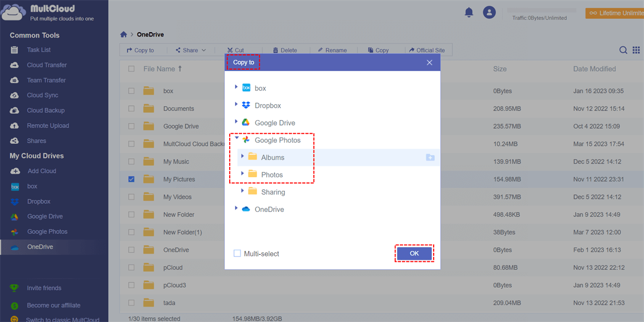Sort by Date Modified column header
The width and height of the screenshot is (644, 322).
pyautogui.click(x=595, y=69)
